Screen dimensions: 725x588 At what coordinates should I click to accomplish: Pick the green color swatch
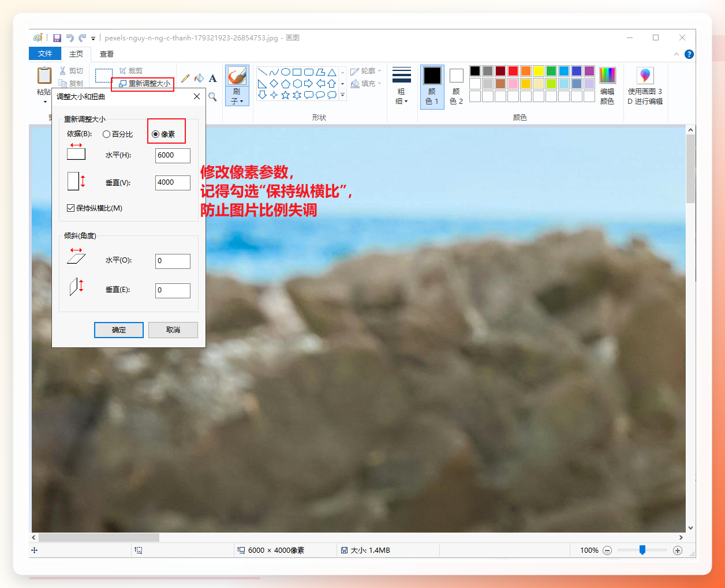(x=551, y=71)
